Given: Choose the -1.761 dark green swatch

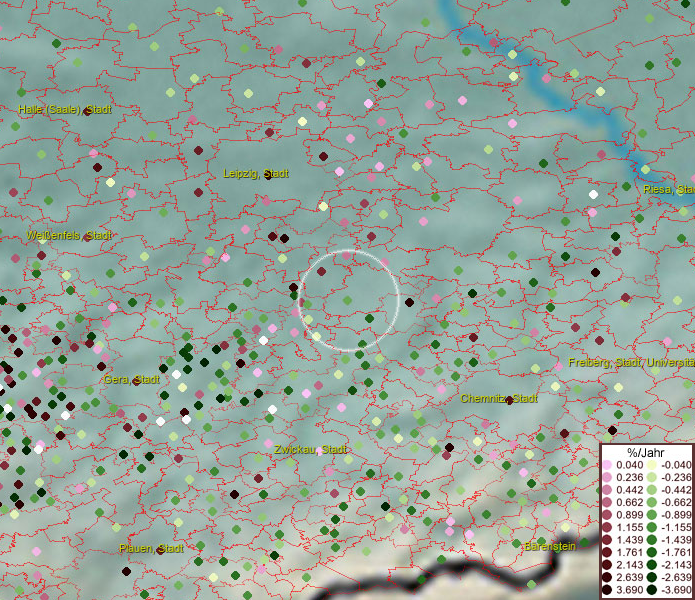Looking at the screenshot, I should pos(652,553).
